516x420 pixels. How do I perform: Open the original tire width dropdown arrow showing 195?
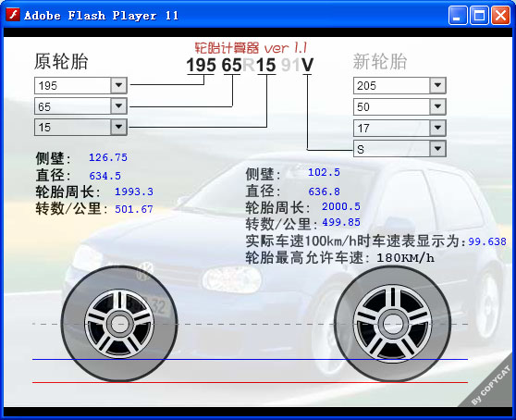click(x=118, y=86)
